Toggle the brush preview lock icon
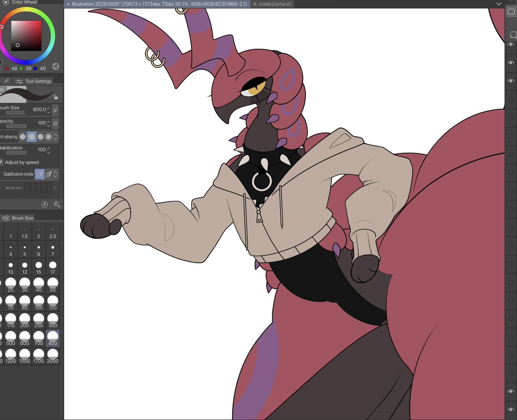 pos(56,97)
